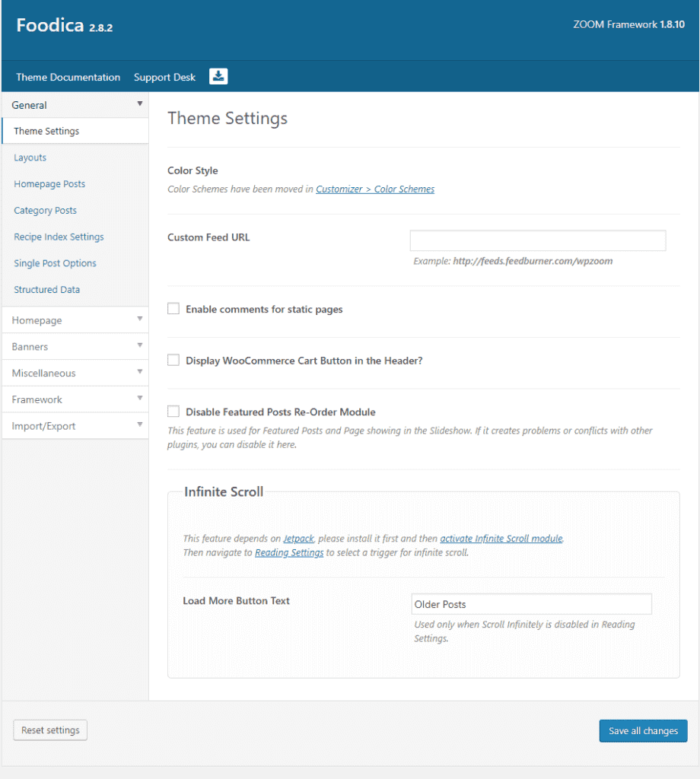This screenshot has height=779, width=700.
Task: Click the download icon in header bar
Action: (218, 77)
